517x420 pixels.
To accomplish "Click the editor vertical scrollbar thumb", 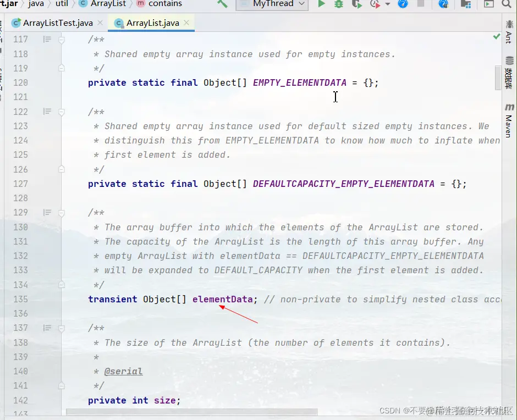I will pos(498,78).
